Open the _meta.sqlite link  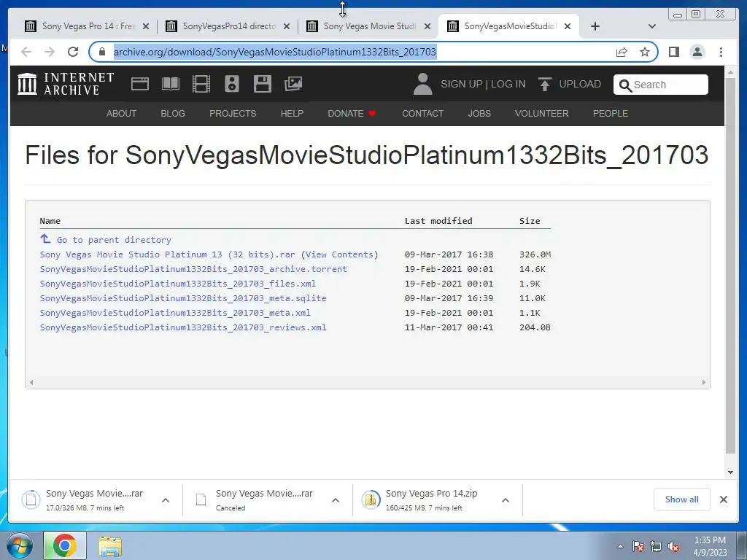183,298
